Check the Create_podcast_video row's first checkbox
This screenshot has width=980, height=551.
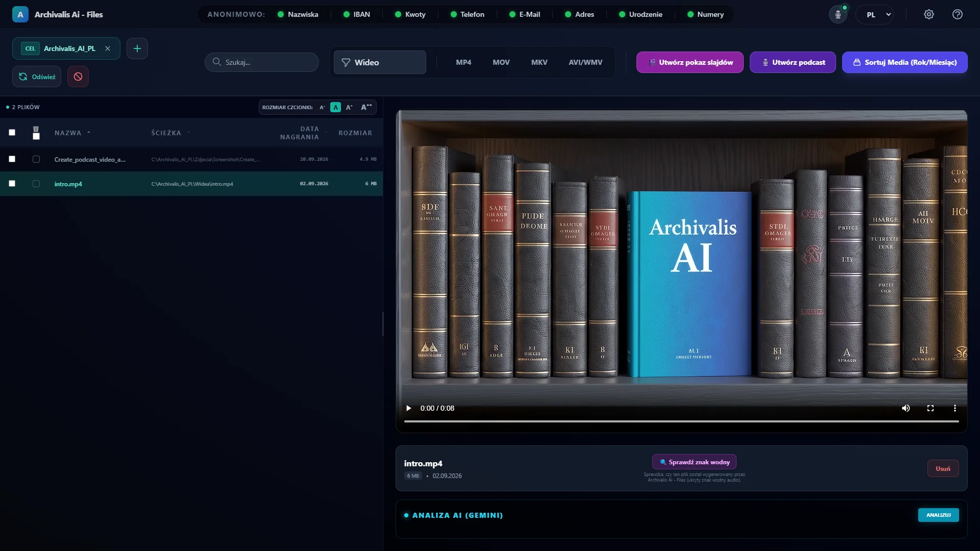(x=12, y=159)
